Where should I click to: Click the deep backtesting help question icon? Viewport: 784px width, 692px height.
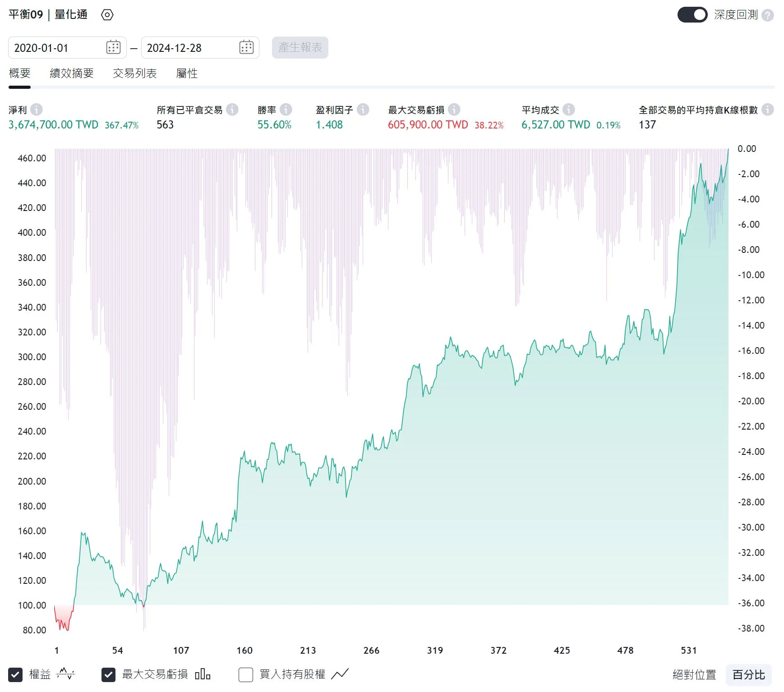767,15
